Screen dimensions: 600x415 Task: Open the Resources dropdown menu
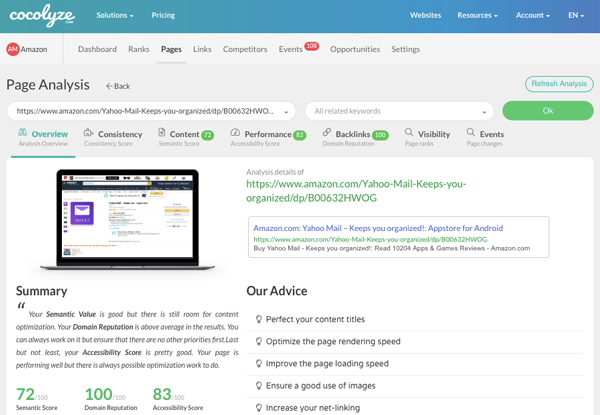point(477,15)
